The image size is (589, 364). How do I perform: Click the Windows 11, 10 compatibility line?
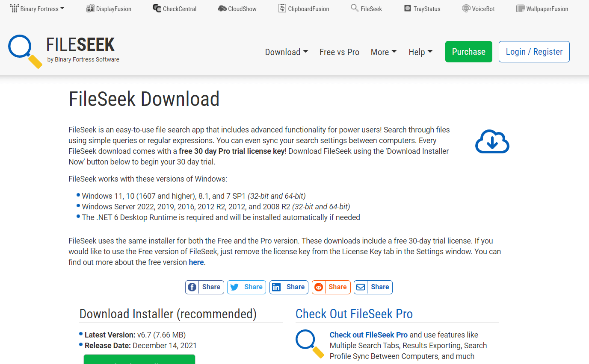[x=194, y=196]
